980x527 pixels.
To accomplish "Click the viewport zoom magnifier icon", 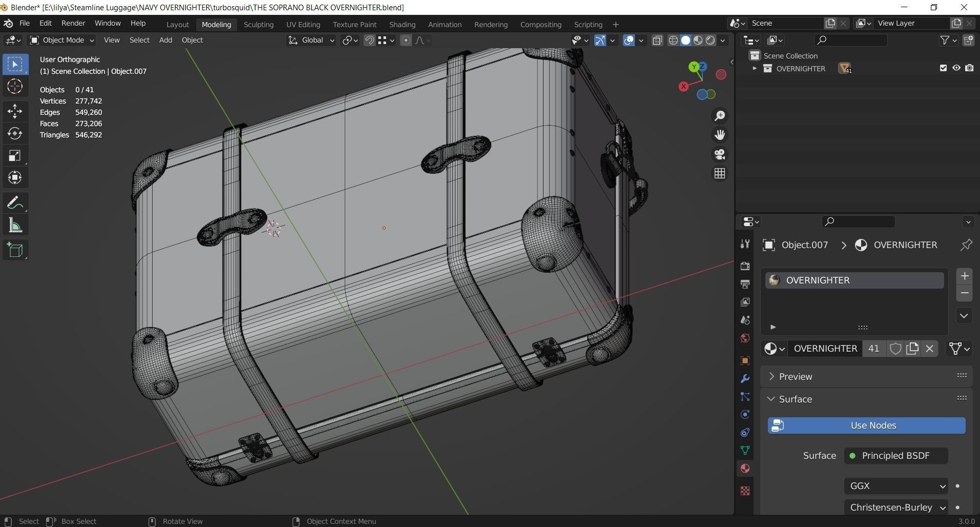I will pyautogui.click(x=720, y=116).
